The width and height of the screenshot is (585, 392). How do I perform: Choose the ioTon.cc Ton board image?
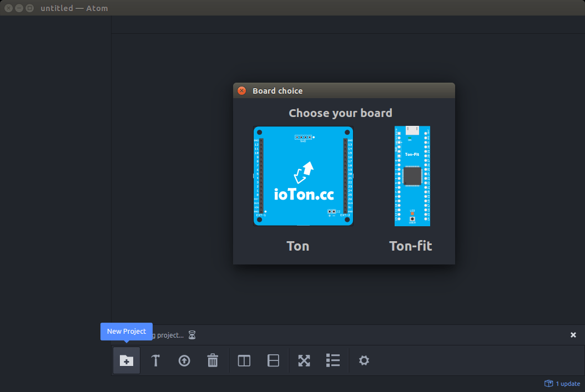303,176
